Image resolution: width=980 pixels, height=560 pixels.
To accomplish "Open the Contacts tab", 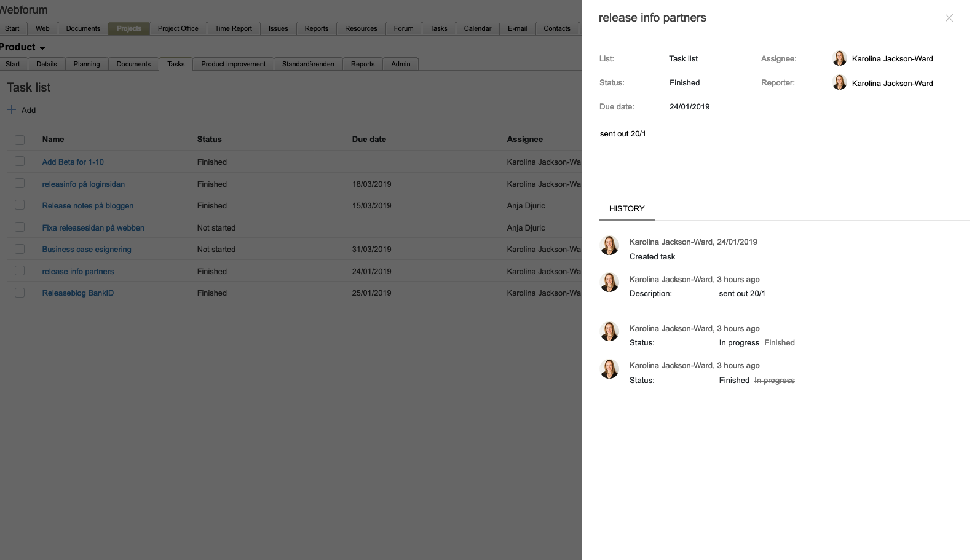I will (x=557, y=28).
